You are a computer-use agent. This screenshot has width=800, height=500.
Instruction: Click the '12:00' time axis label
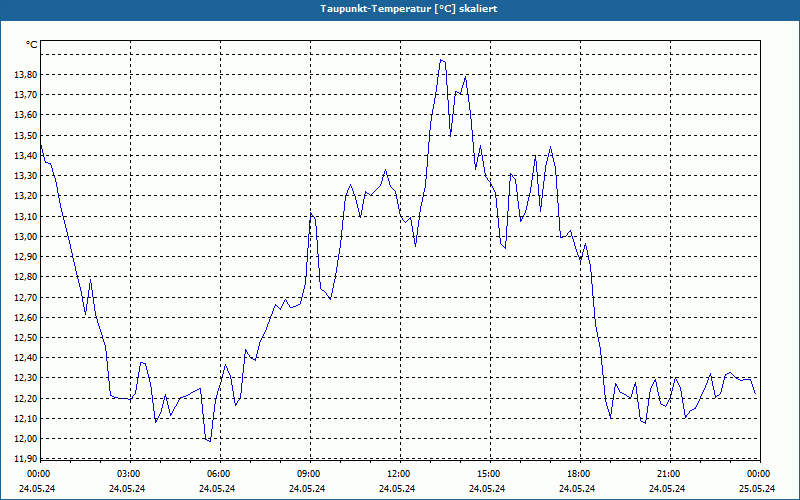click(x=399, y=474)
